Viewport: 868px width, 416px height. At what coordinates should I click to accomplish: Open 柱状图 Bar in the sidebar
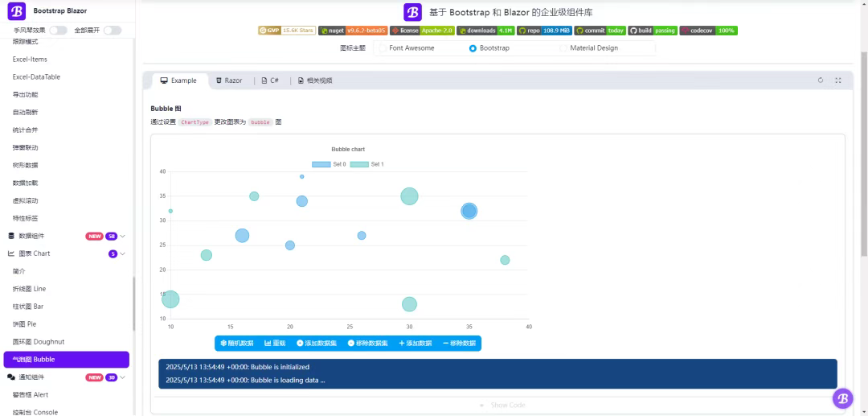27,307
